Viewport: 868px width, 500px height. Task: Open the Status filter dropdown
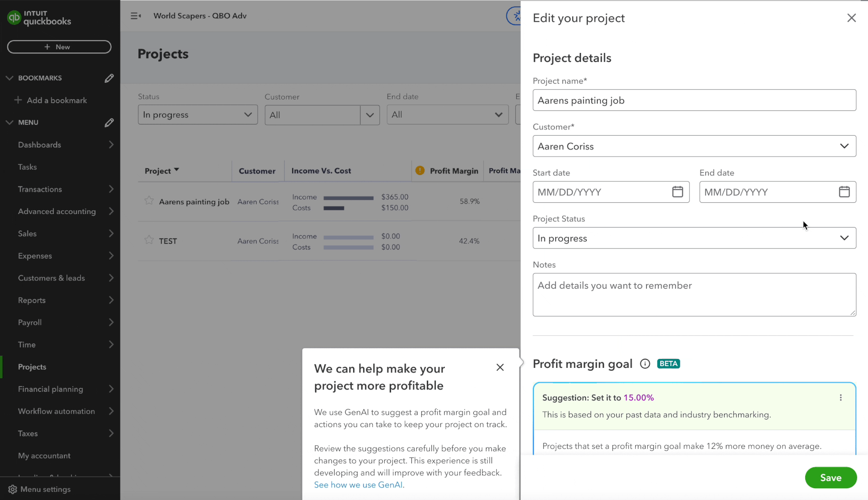pyautogui.click(x=198, y=114)
